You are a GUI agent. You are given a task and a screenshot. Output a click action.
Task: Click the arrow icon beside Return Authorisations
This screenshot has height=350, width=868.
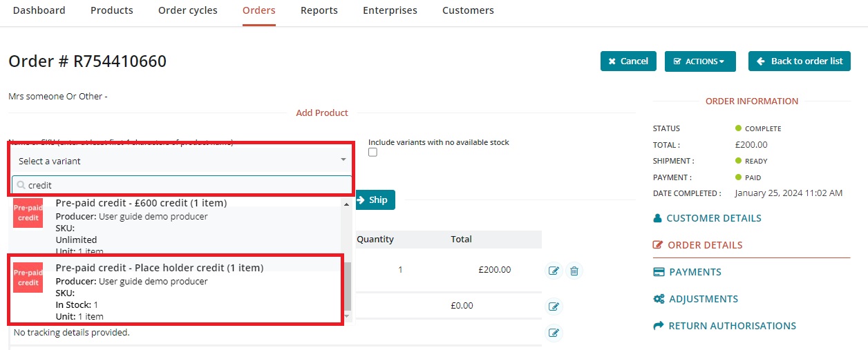pos(659,326)
